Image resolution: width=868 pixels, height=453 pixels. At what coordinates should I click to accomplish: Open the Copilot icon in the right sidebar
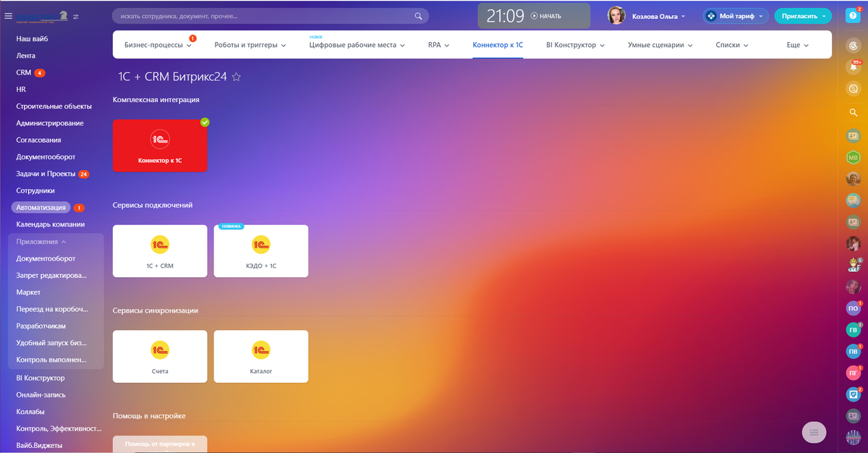point(854,46)
